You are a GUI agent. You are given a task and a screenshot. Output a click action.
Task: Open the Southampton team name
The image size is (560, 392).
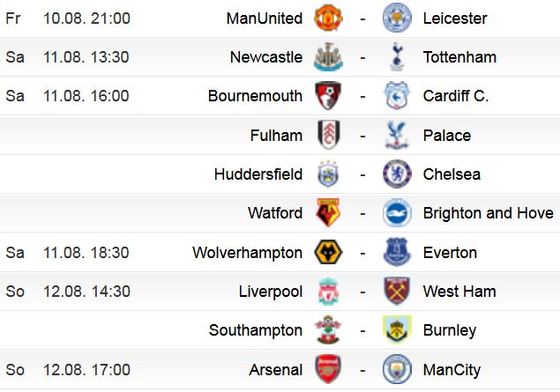(x=256, y=330)
